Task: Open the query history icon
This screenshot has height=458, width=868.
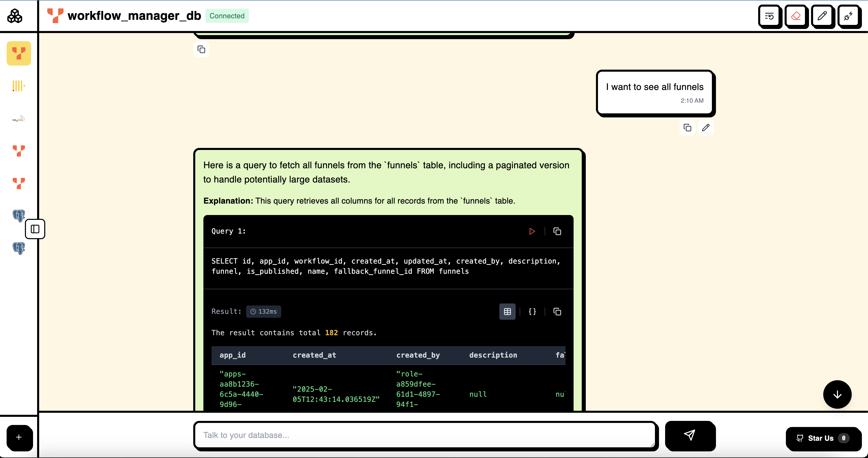Action: click(x=769, y=16)
